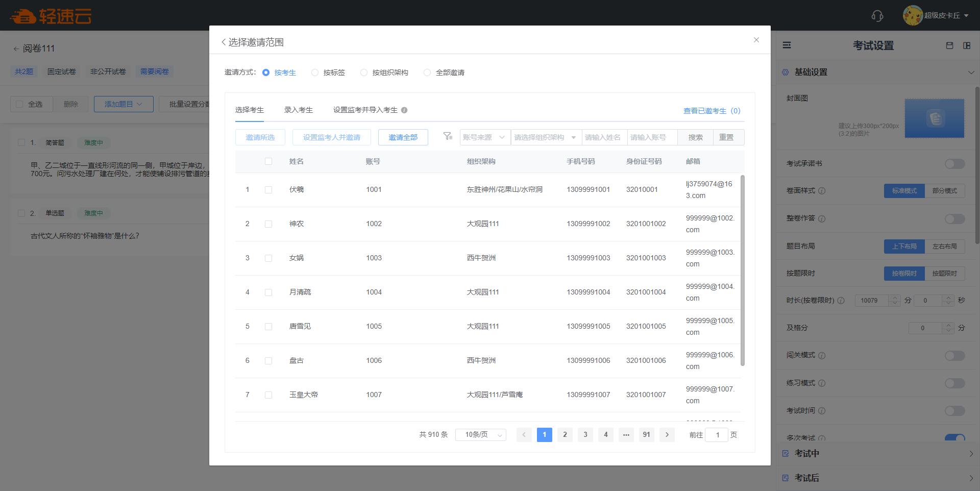This screenshot has width=980, height=491.
Task: Select the 按考生 radio option
Action: tap(266, 72)
